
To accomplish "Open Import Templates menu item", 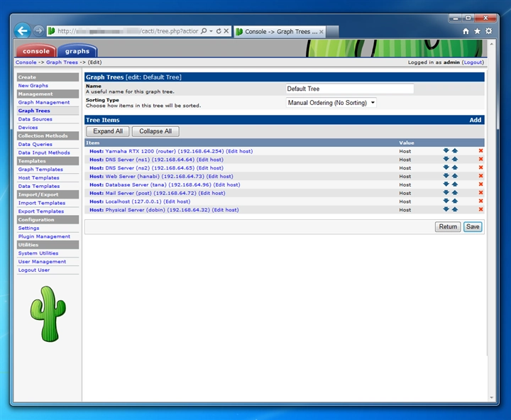I will 42,203.
